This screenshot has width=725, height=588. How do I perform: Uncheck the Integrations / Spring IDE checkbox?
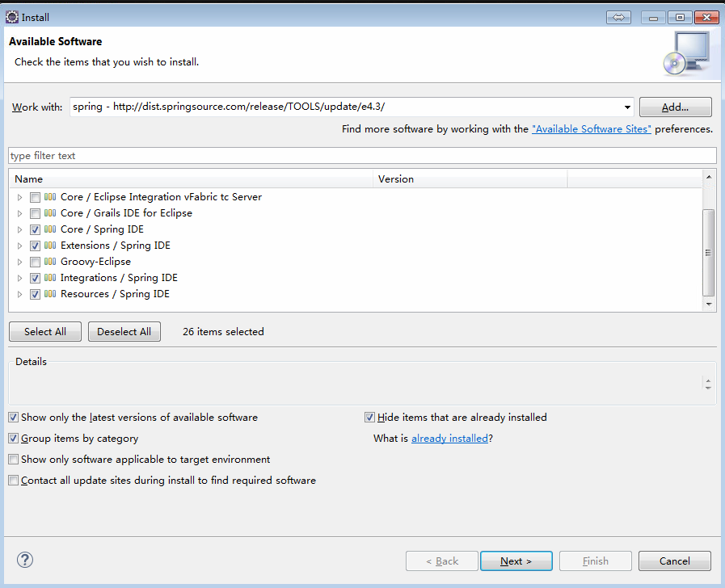35,278
